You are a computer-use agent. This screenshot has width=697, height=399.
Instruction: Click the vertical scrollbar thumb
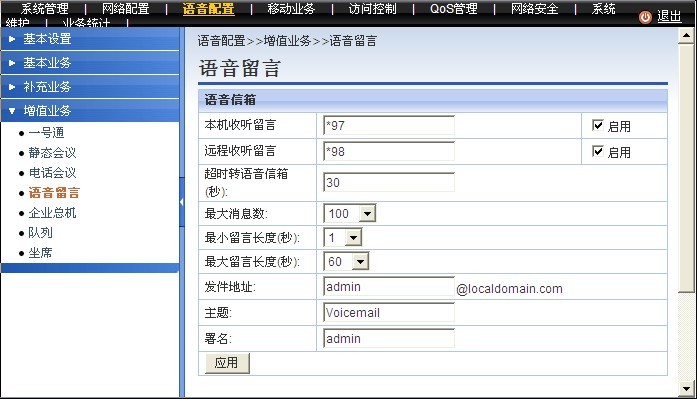pos(686,168)
